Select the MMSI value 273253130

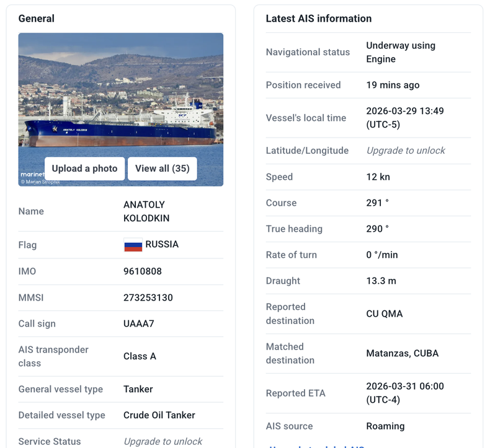click(x=148, y=297)
